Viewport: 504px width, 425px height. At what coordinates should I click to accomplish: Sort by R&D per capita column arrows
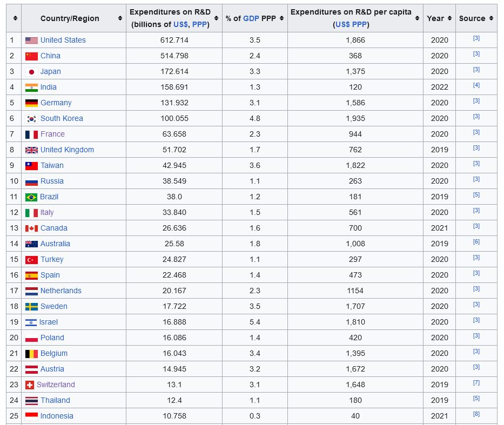pos(417,18)
